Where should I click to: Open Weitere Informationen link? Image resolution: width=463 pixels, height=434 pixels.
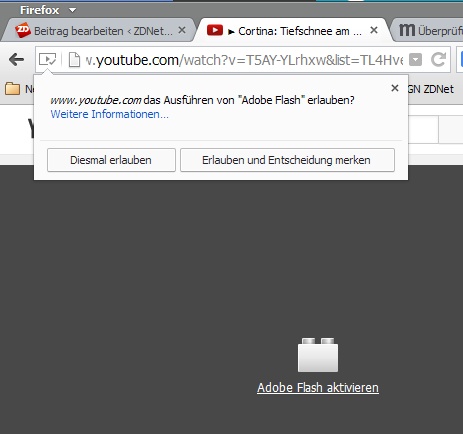point(109,114)
